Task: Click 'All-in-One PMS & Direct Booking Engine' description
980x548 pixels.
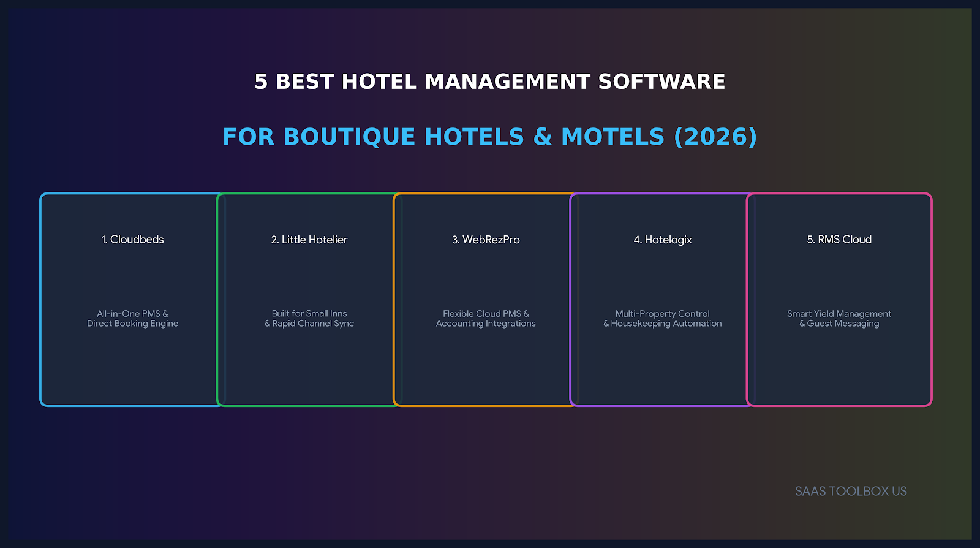Action: [133, 319]
